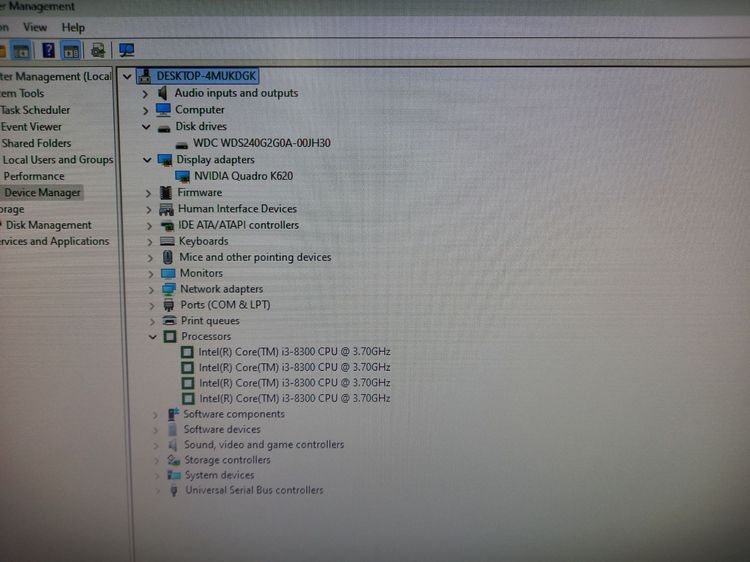This screenshot has width=750, height=562.
Task: Click the Show/Hide Console Tree toolbar icon
Action: (x=22, y=51)
